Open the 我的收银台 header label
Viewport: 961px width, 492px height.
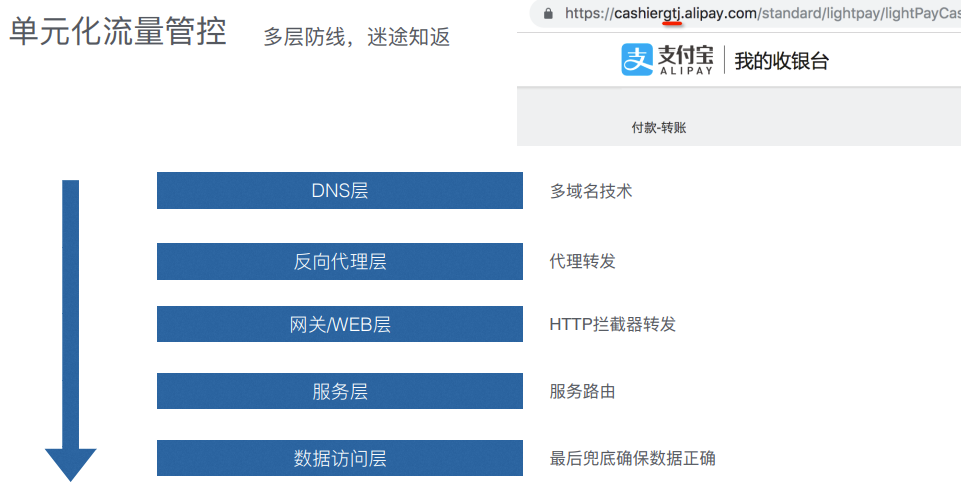click(781, 61)
